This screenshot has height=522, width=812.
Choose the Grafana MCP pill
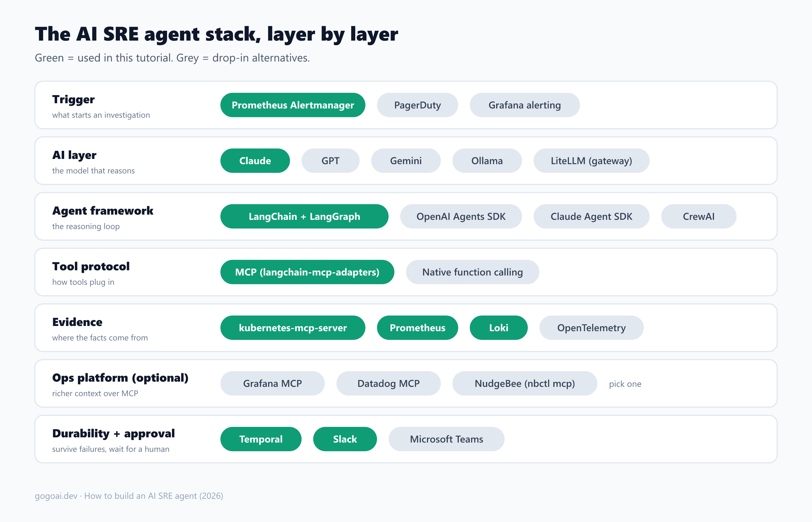[x=272, y=383]
